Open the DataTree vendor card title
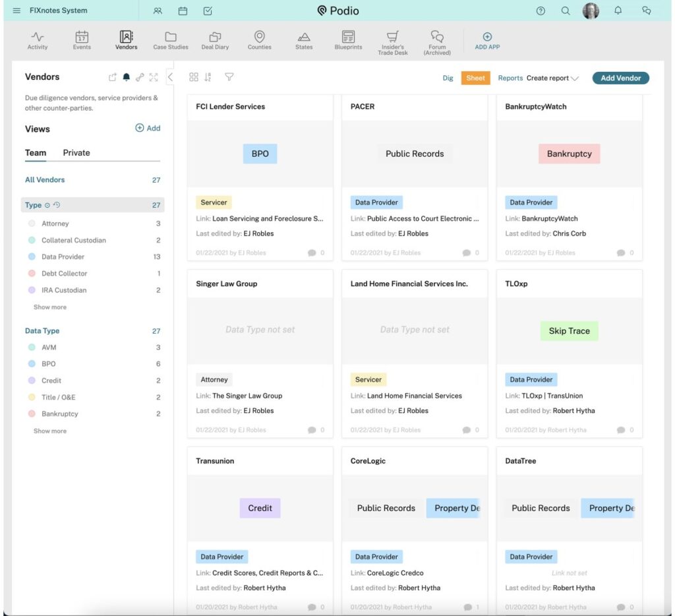Viewport: 675px width, 616px height. [x=521, y=461]
